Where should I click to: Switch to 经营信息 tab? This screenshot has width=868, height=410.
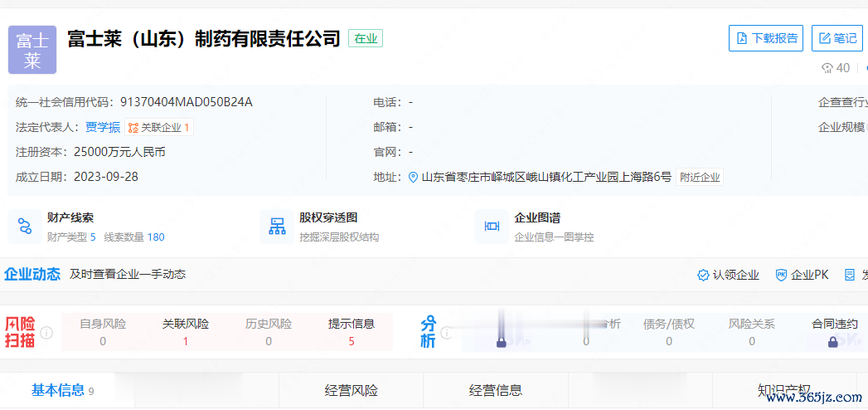496,390
